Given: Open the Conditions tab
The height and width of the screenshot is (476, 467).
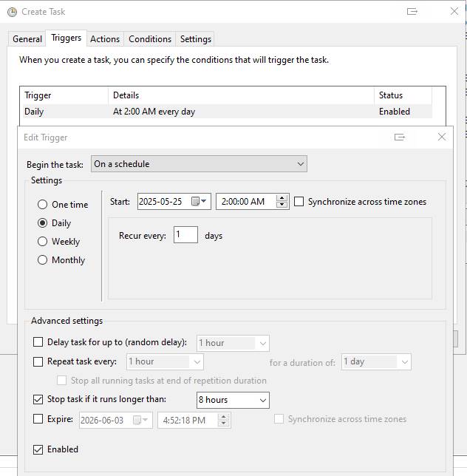Looking at the screenshot, I should click(x=150, y=39).
